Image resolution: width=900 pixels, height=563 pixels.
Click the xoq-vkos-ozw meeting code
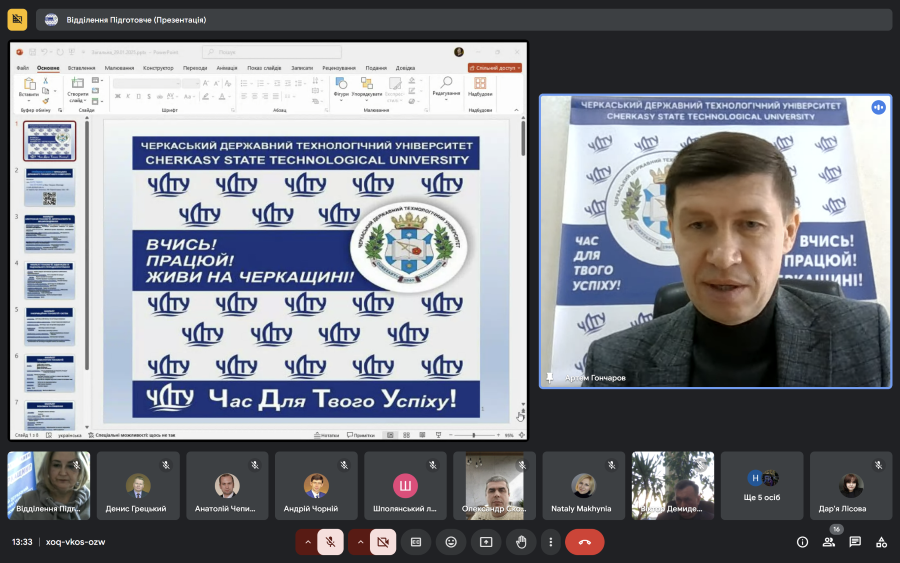[75, 542]
